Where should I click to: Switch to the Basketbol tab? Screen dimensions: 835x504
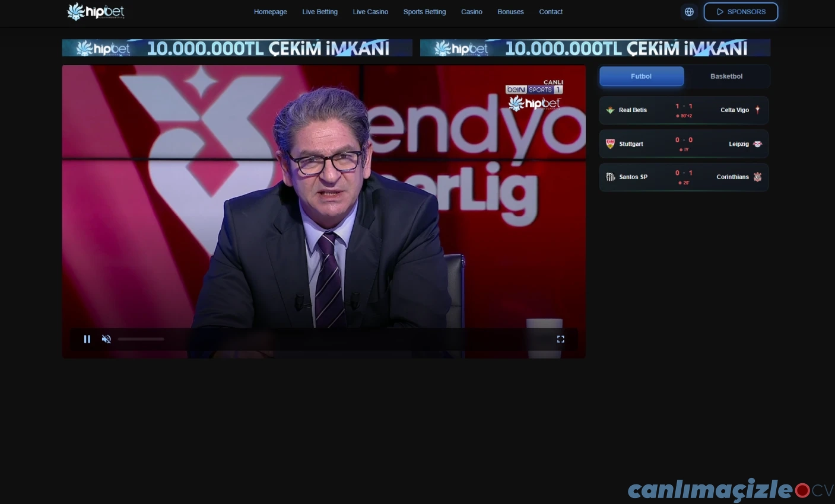726,76
